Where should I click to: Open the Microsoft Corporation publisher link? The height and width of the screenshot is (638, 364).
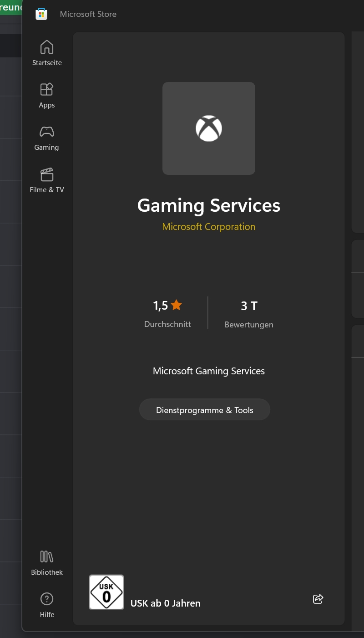point(209,227)
